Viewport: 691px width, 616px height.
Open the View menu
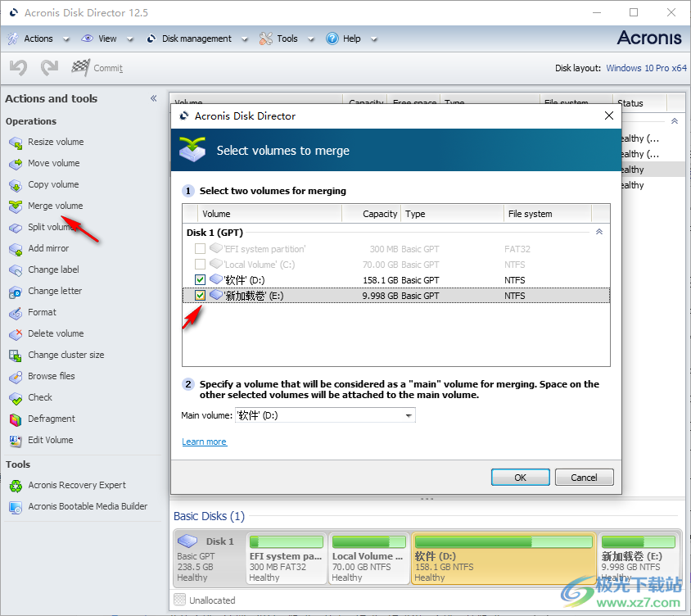[x=107, y=38]
